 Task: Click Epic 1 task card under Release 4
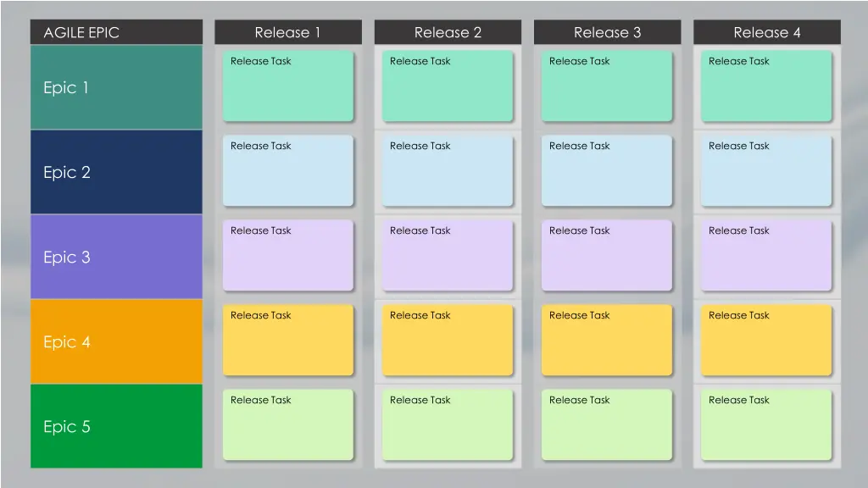point(766,86)
